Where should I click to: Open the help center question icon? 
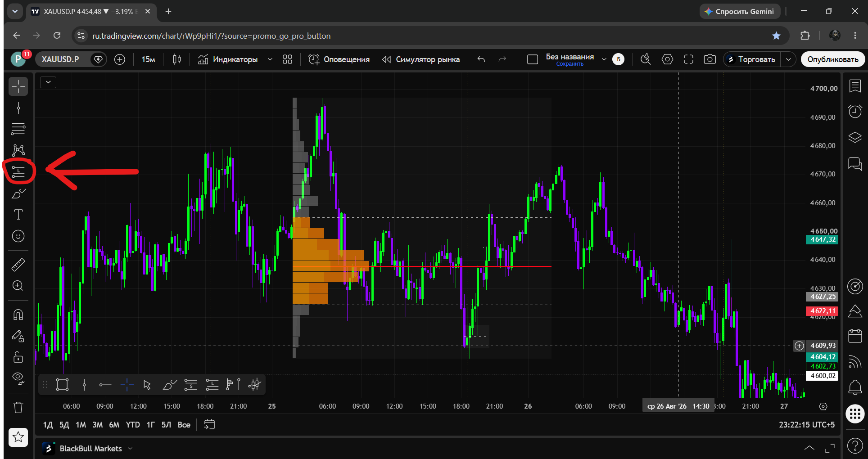pos(855,446)
